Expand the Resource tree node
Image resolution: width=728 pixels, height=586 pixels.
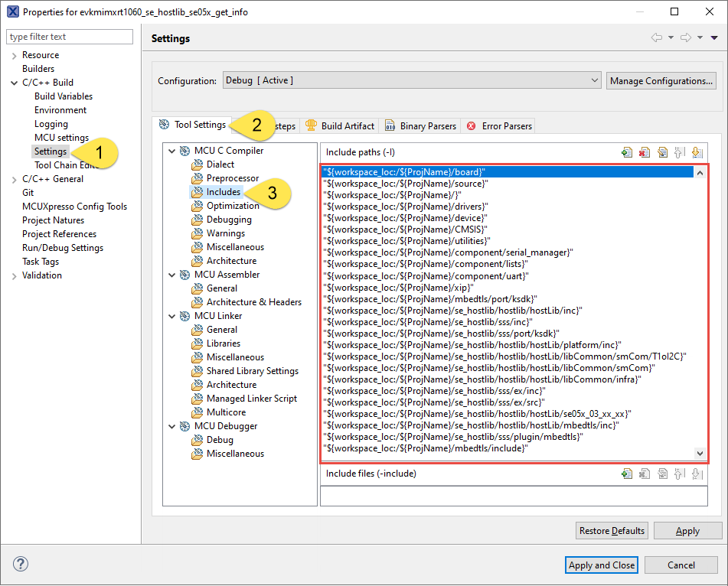click(x=14, y=56)
